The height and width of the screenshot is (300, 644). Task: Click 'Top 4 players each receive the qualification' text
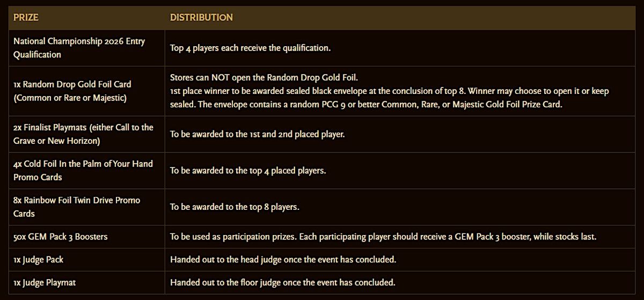tap(250, 48)
